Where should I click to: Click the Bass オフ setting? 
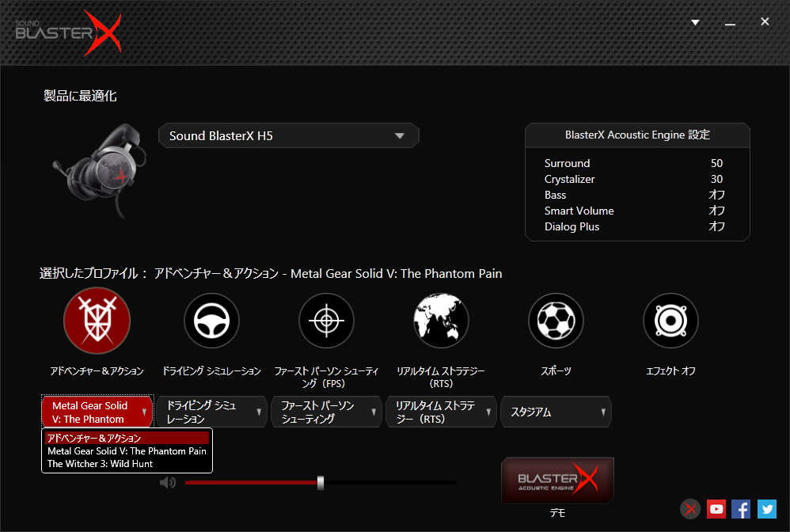tap(716, 195)
